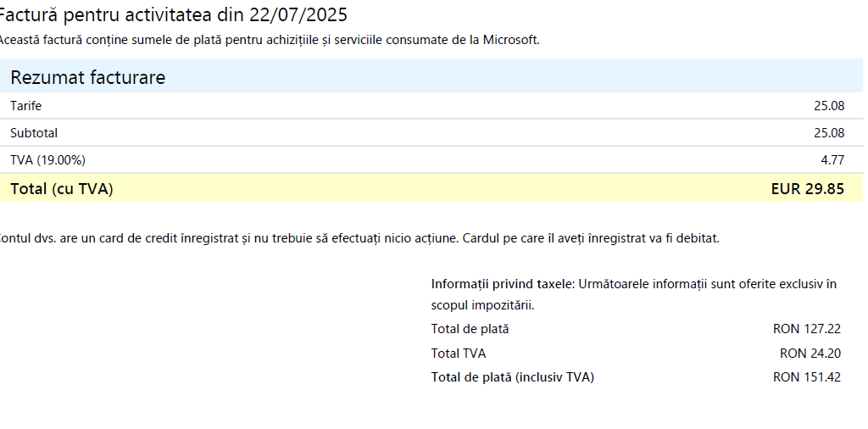Click the EUR 29.85 total amount

[808, 189]
